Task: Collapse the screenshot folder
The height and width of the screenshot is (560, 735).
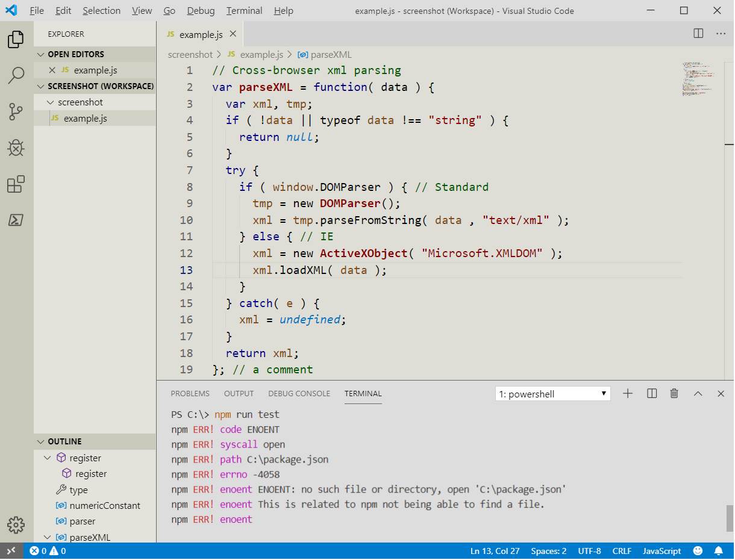Action: [51, 102]
